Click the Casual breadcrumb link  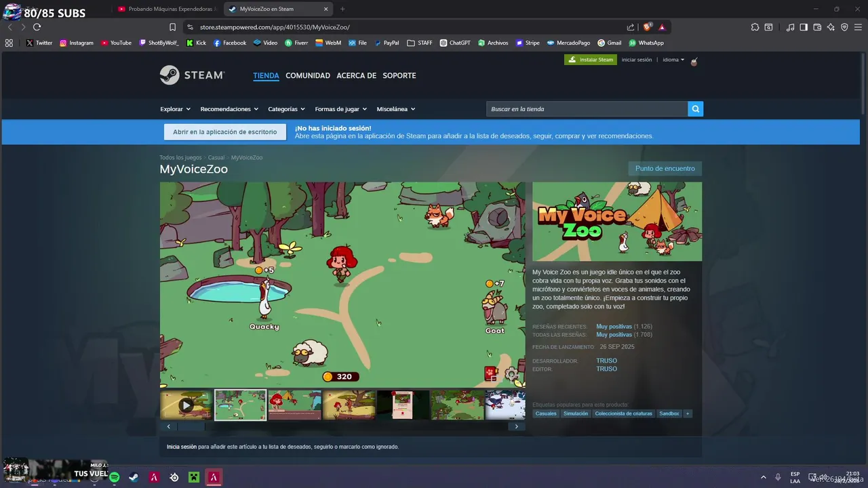tap(216, 157)
